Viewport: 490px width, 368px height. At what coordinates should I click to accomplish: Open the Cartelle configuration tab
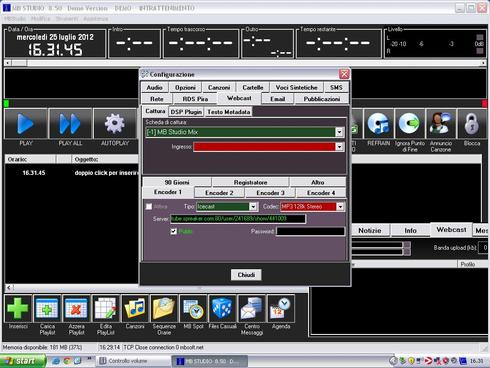[x=253, y=88]
